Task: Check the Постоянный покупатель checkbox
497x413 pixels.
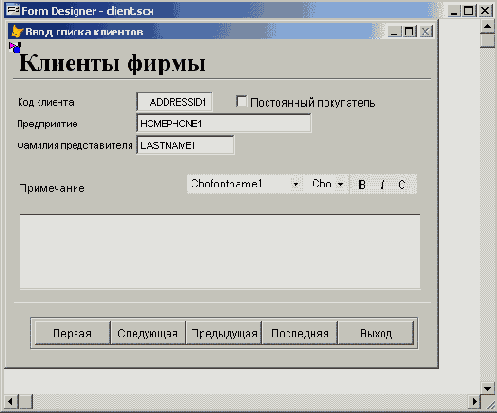Action: [241, 101]
